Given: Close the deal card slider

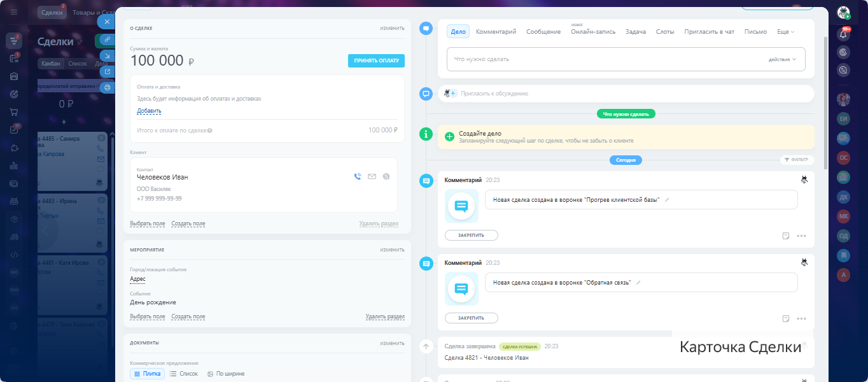Looking at the screenshot, I should coord(107,22).
